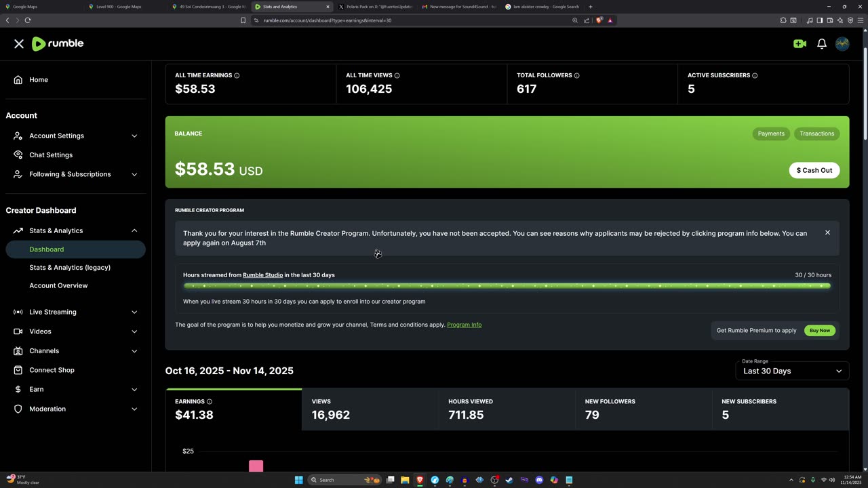
Task: Open the Windows Start menu
Action: pyautogui.click(x=298, y=480)
